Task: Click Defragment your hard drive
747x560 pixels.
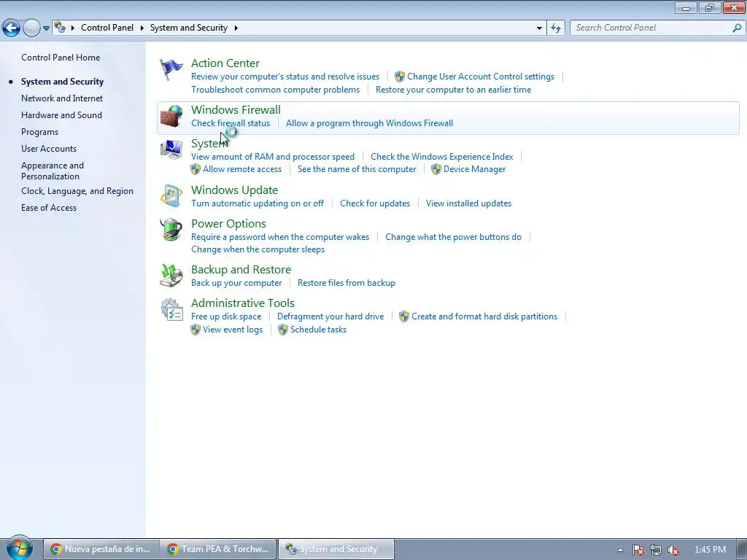Action: [x=330, y=316]
